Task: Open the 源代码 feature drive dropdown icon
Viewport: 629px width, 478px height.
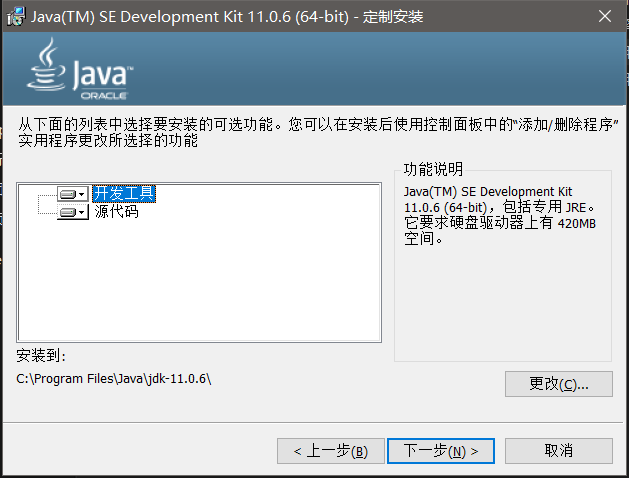Action: pos(73,212)
